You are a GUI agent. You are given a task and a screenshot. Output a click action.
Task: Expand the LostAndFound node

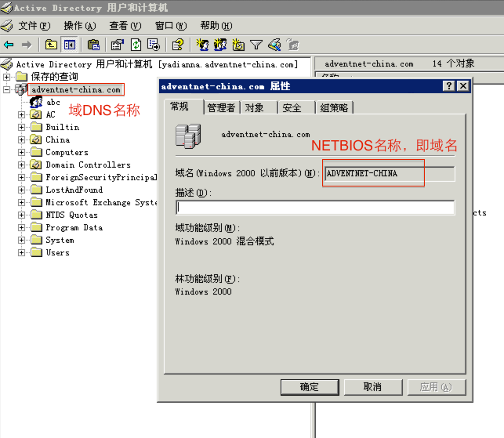pos(21,190)
